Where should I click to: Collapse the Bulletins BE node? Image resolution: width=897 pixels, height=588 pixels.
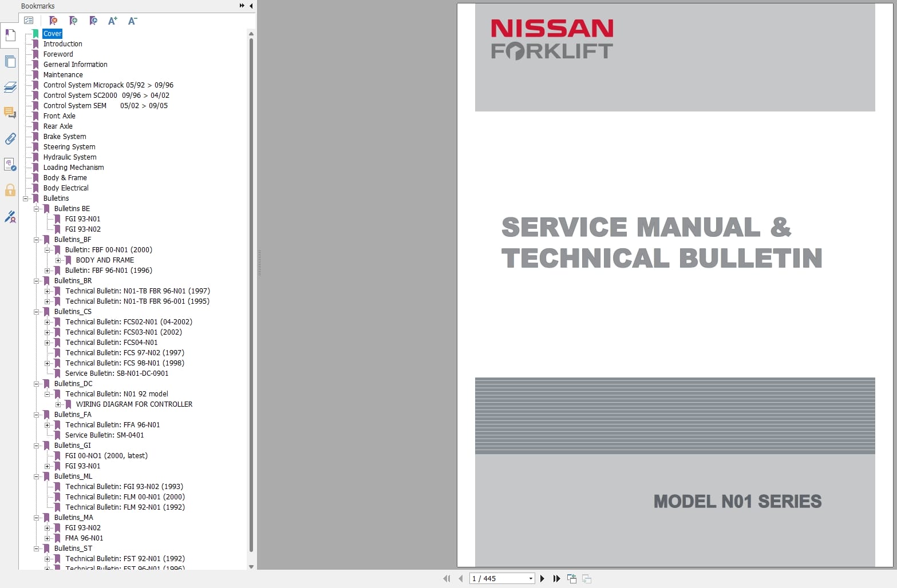(36, 209)
